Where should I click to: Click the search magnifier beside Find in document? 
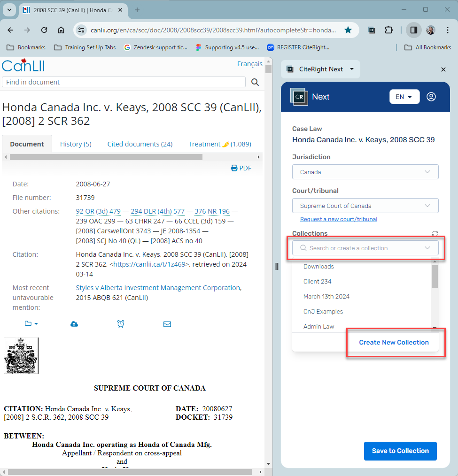click(x=255, y=82)
